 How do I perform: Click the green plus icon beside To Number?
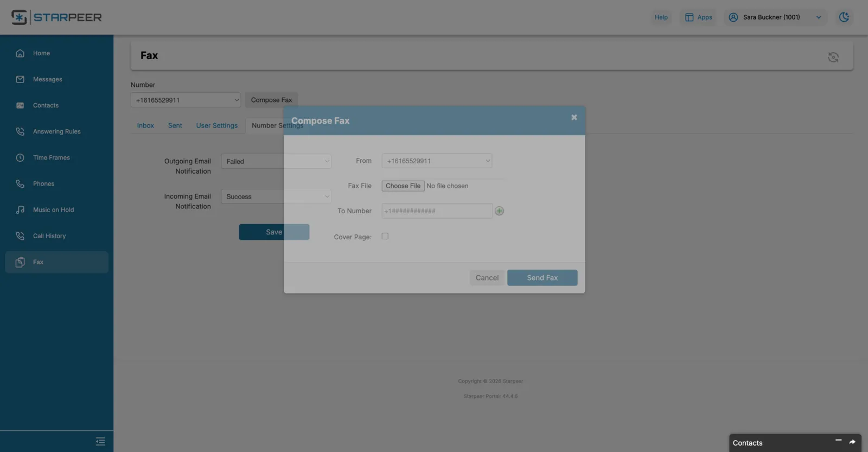(499, 211)
